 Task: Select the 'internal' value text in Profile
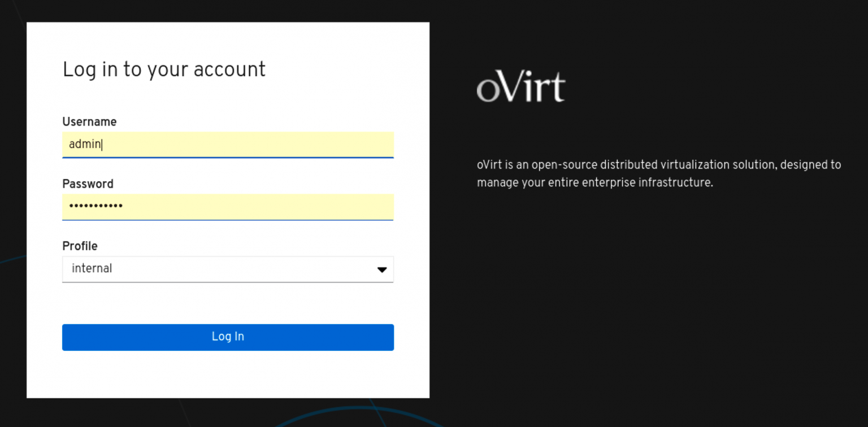[x=92, y=269]
